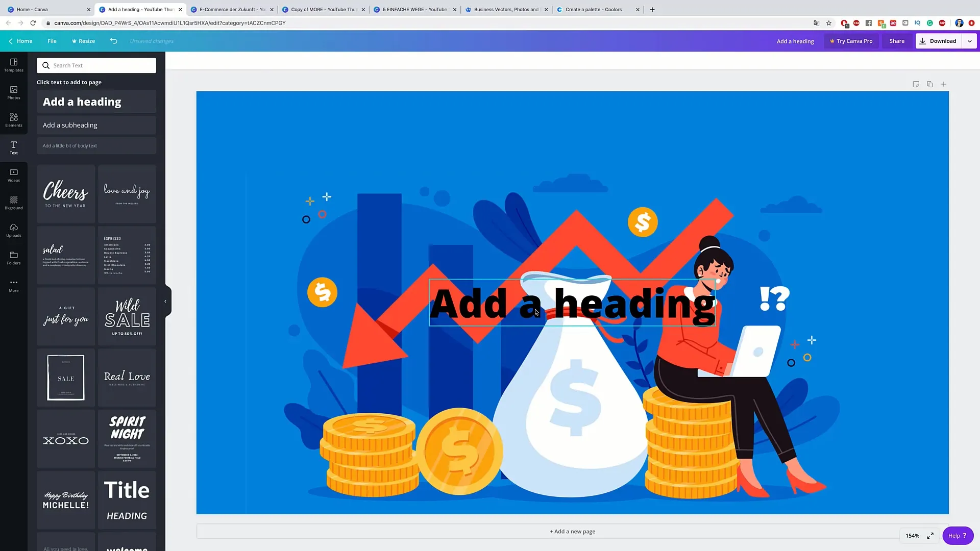
Task: Click the undo arrow icon
Action: 113,41
